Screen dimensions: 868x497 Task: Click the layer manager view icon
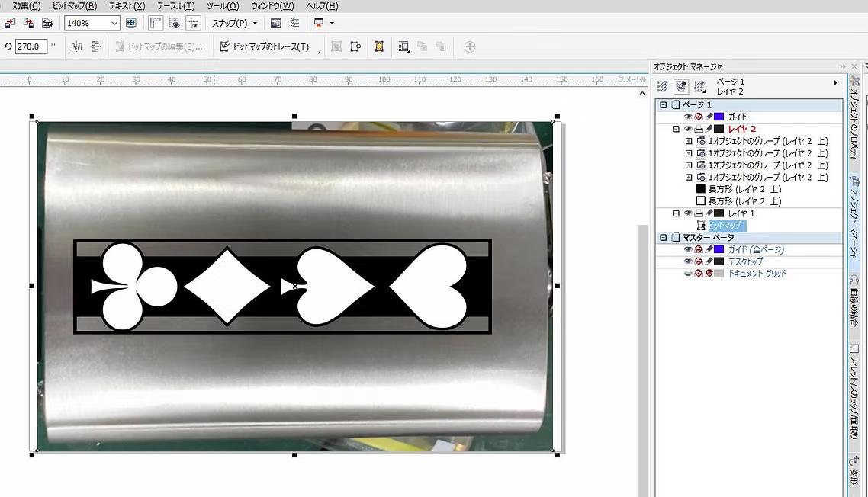point(700,86)
